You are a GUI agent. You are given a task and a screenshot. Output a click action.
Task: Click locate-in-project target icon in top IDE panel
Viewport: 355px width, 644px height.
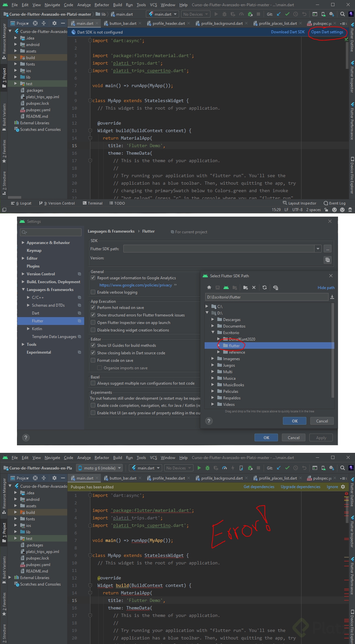pyautogui.click(x=35, y=23)
